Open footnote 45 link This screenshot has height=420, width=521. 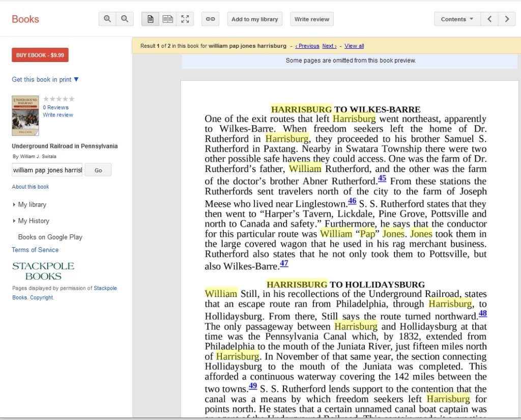[x=382, y=178]
